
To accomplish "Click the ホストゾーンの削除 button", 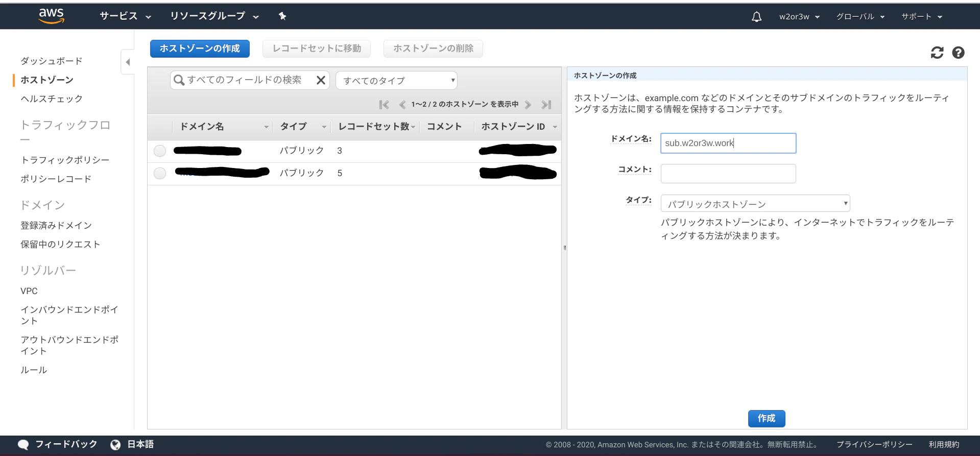I will pyautogui.click(x=433, y=49).
